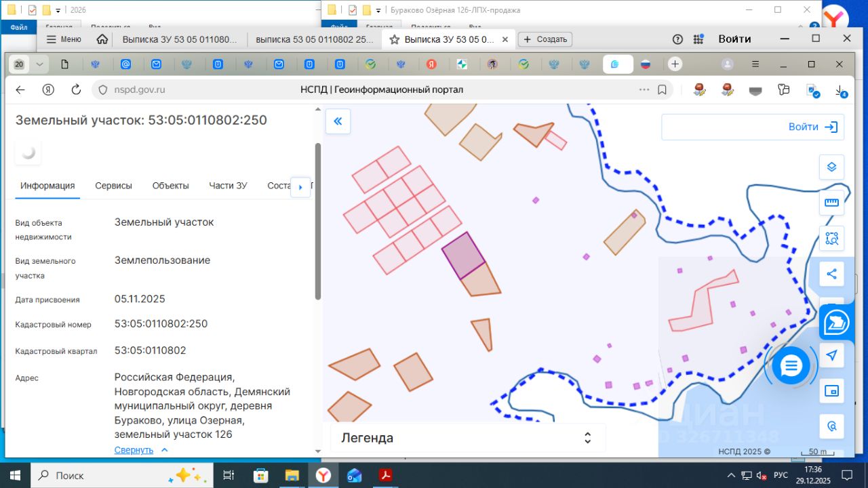
Task: Switch to the Сервисы tab
Action: 113,186
